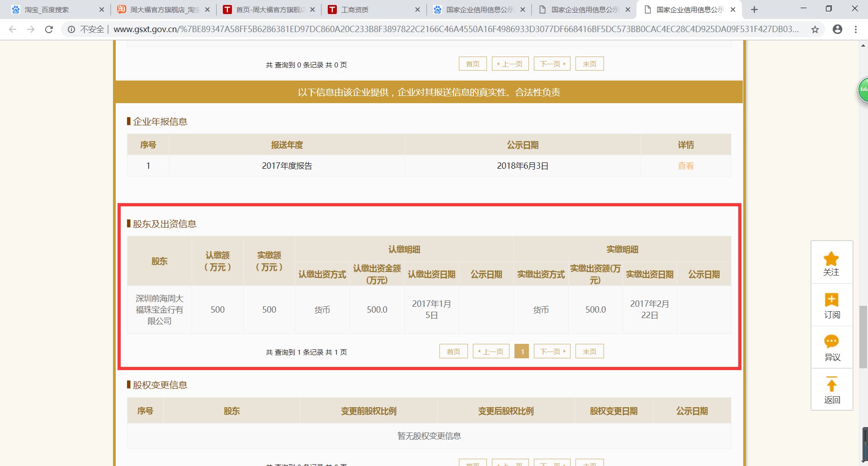Navigate back with the back arrow
Screen dimensions: 868x466
pos(12,29)
